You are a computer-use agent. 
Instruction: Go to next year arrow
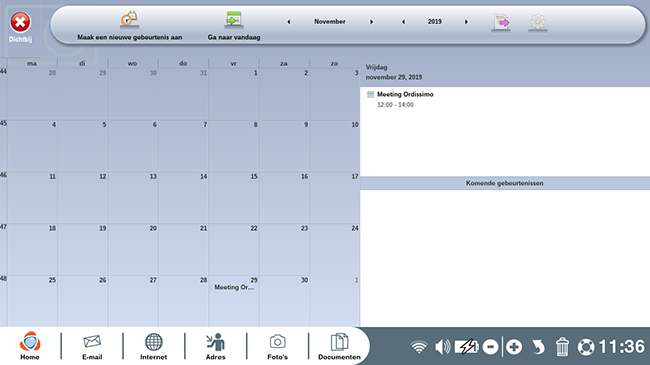point(466,22)
